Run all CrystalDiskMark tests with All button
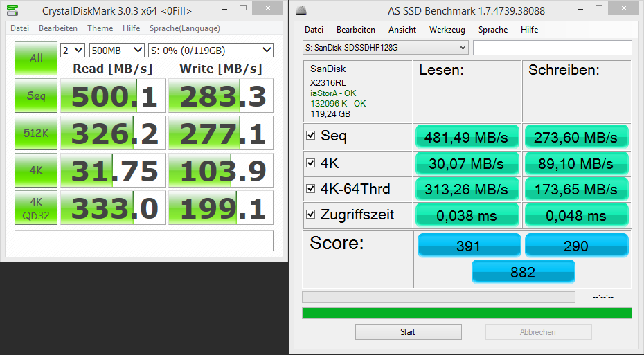This screenshot has width=644, height=355. [36, 58]
